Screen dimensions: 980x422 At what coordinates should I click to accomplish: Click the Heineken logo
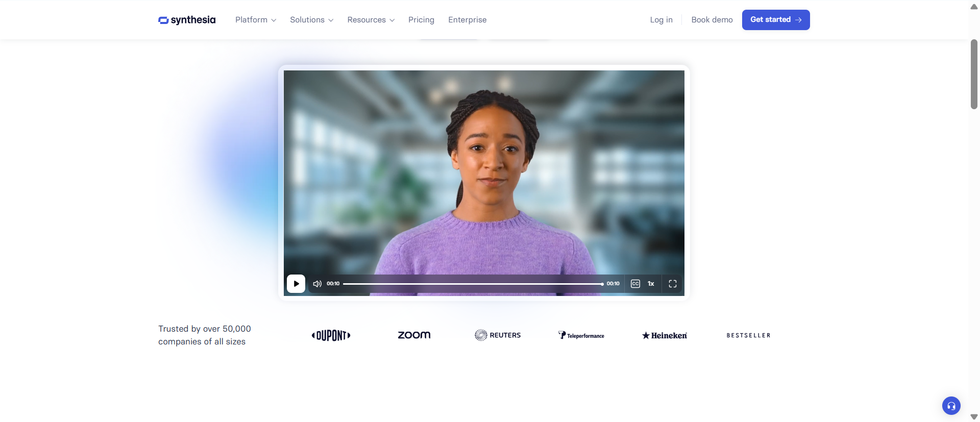point(665,335)
